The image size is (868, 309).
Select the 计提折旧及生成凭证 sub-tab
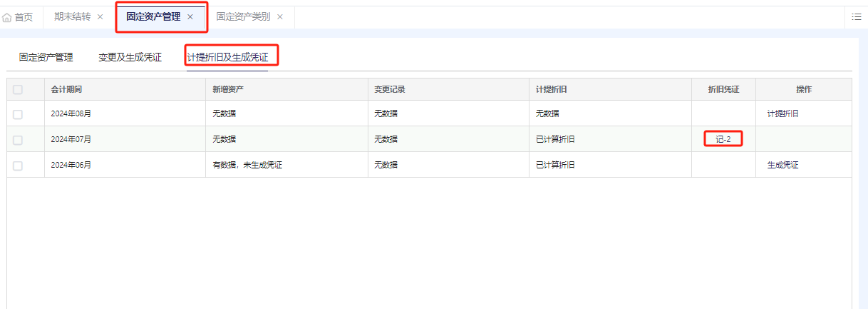click(x=227, y=58)
